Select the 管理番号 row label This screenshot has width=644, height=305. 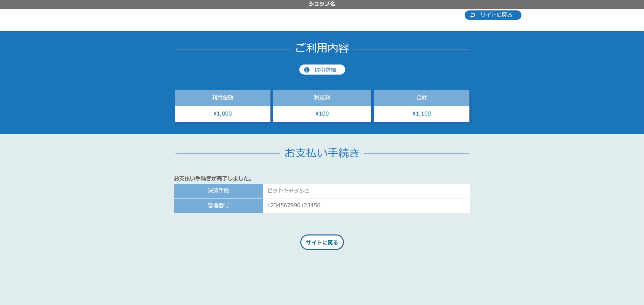[x=218, y=206]
